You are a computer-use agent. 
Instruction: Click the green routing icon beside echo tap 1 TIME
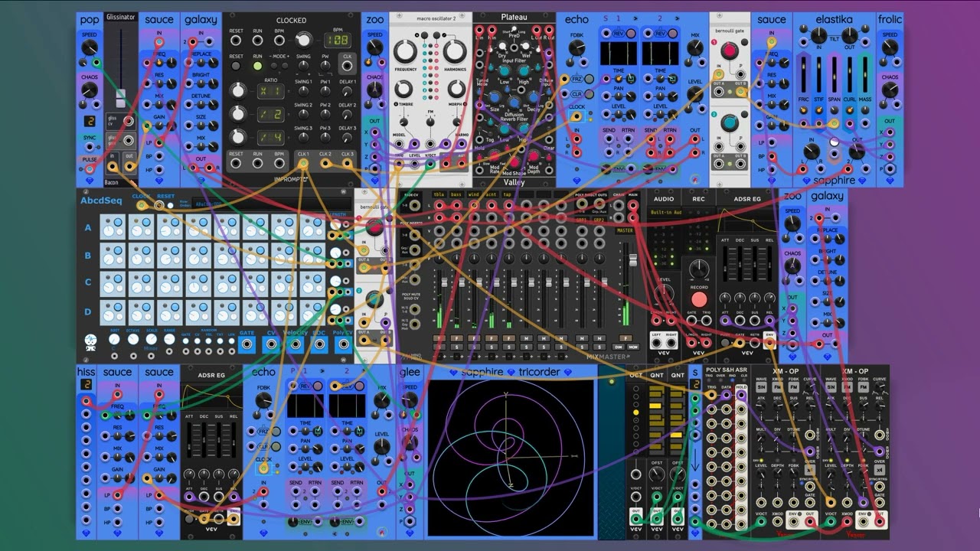tap(631, 77)
